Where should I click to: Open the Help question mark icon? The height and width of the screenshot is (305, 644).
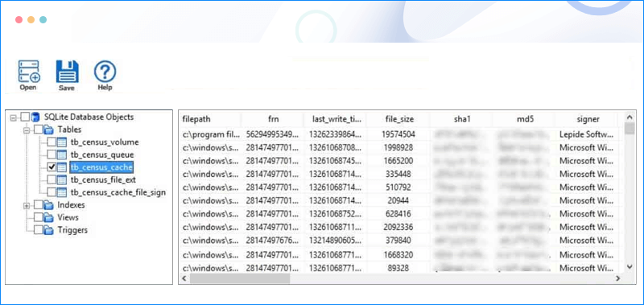click(105, 72)
